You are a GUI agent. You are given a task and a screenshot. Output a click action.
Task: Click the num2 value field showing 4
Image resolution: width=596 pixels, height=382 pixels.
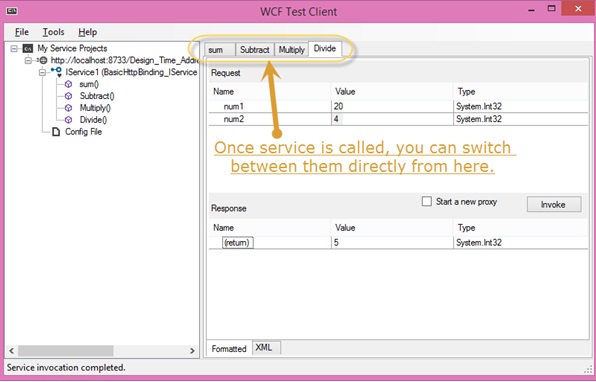click(x=392, y=119)
